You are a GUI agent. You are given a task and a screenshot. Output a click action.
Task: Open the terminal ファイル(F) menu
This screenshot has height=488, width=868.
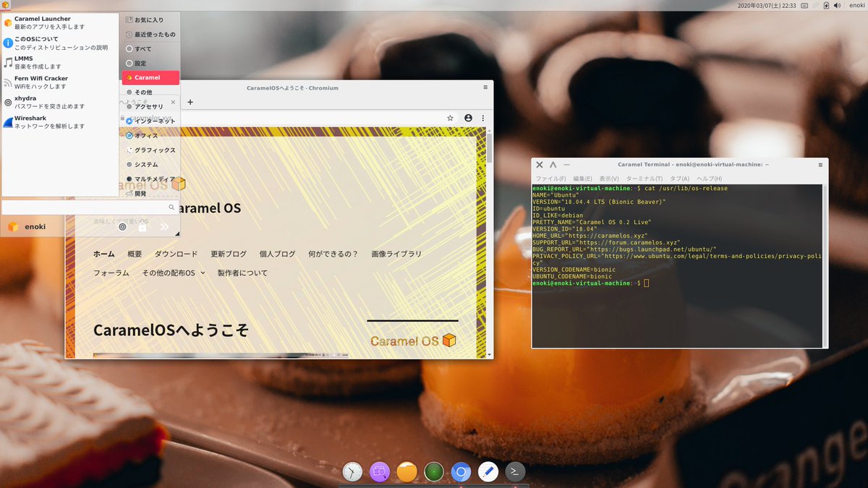coord(550,179)
